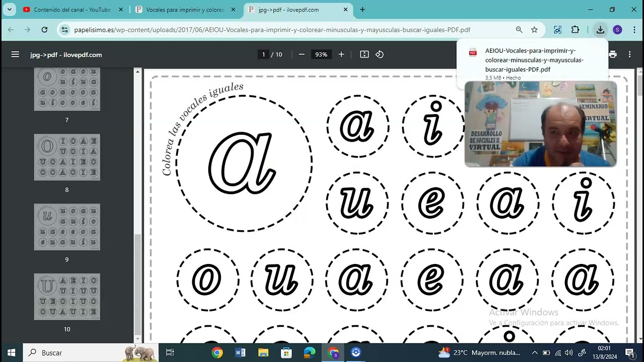Click the current page number field
The height and width of the screenshot is (362, 644).
263,54
